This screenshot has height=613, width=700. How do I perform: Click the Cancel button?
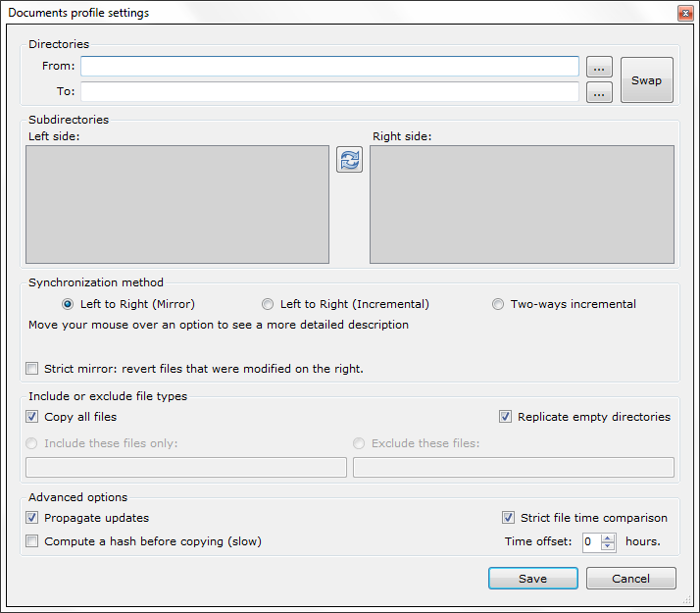click(x=630, y=579)
